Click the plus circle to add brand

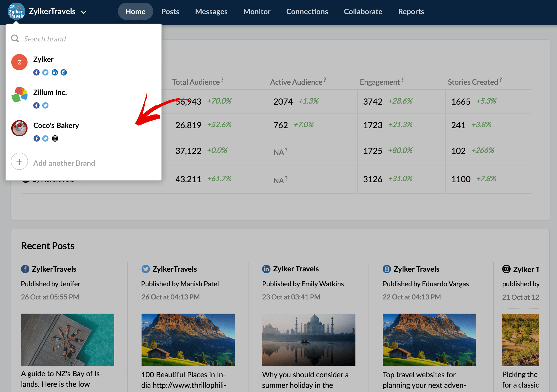click(x=19, y=162)
